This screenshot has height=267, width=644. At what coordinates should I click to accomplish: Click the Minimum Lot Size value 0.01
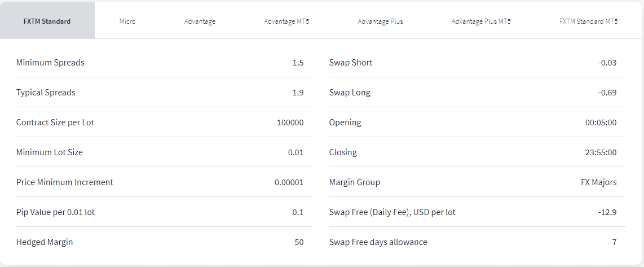295,152
